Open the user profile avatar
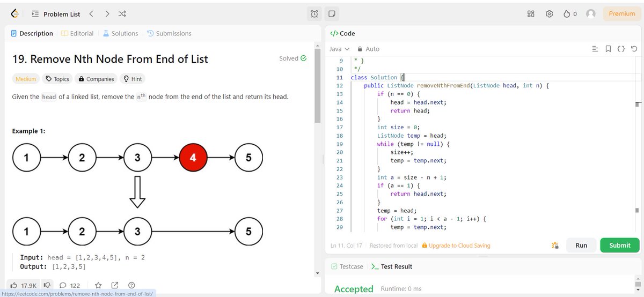This screenshot has height=297, width=644. (591, 14)
